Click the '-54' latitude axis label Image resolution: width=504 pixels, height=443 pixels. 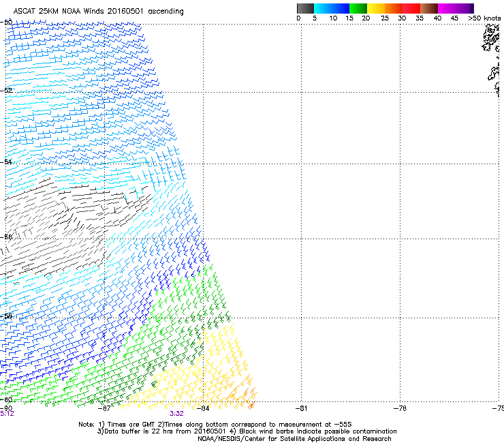pyautogui.click(x=6, y=162)
